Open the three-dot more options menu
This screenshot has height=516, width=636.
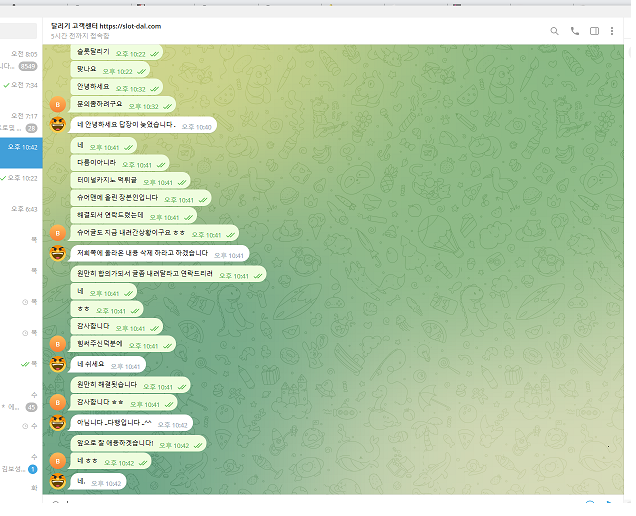click(x=612, y=31)
